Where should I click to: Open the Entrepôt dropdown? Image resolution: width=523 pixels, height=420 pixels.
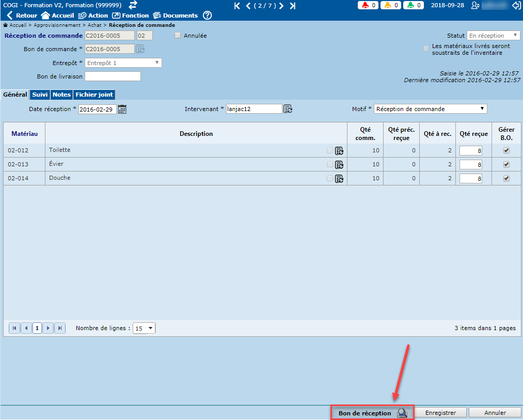click(x=123, y=63)
